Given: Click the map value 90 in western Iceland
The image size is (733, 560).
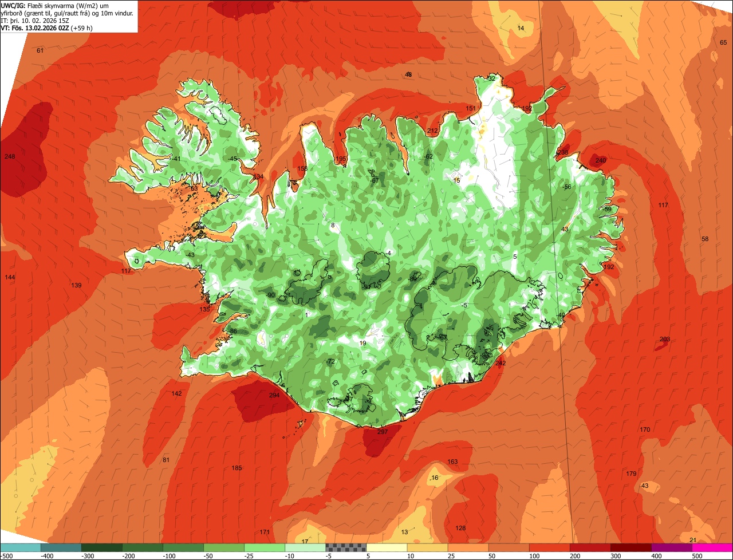Looking at the screenshot, I should point(271,295).
